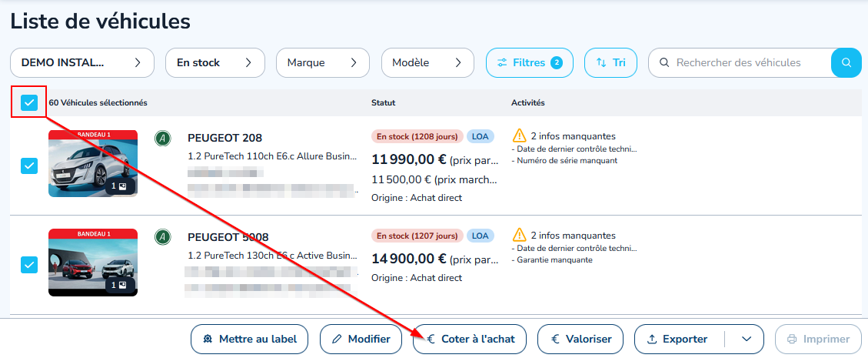Click the 11 500,00 € market price line

pos(434,179)
